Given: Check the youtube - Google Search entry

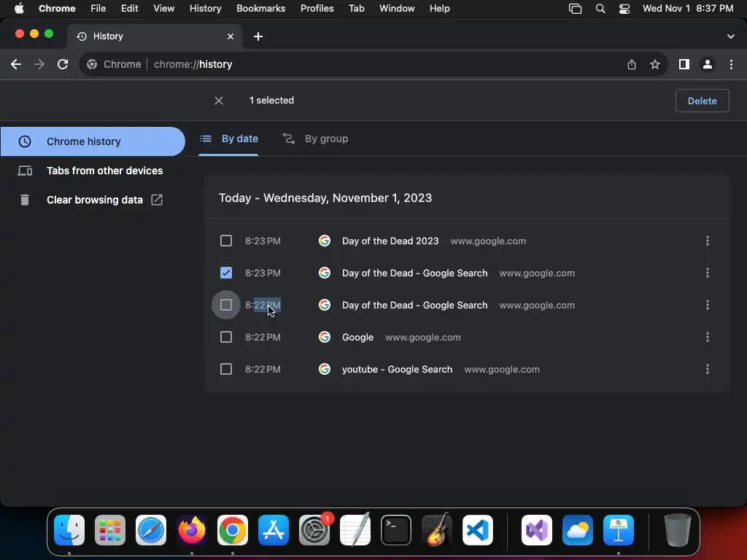Looking at the screenshot, I should (226, 369).
